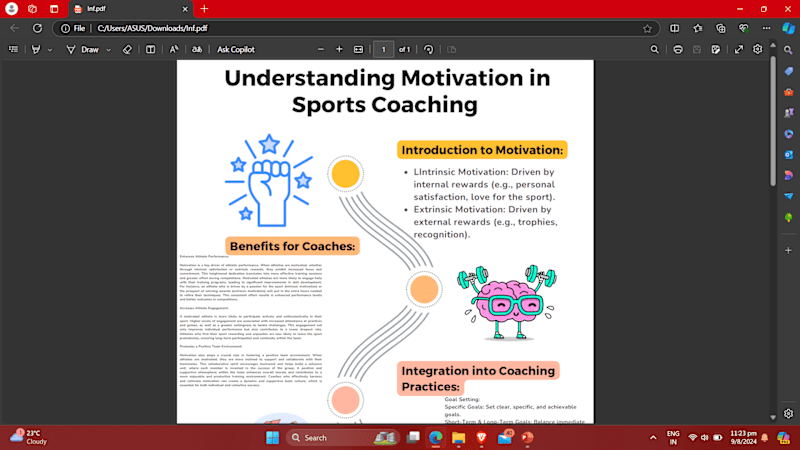The width and height of the screenshot is (800, 450).
Task: Zoom out with the minus button
Action: (320, 49)
